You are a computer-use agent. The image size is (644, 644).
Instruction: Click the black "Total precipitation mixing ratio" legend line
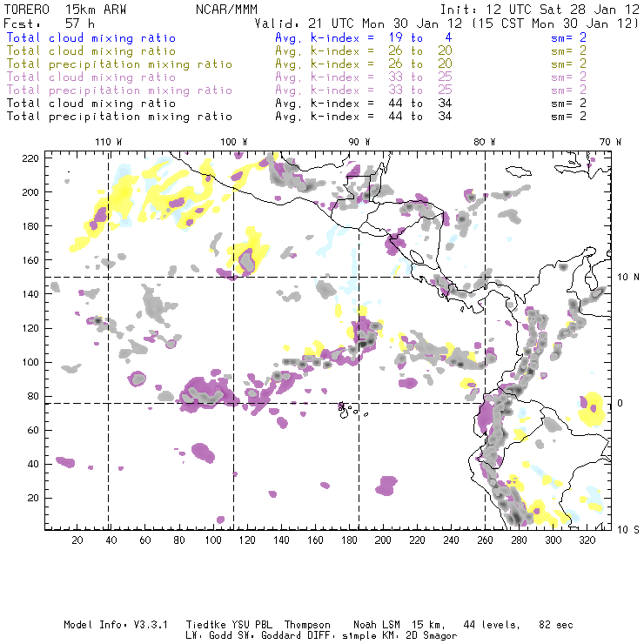[119, 117]
